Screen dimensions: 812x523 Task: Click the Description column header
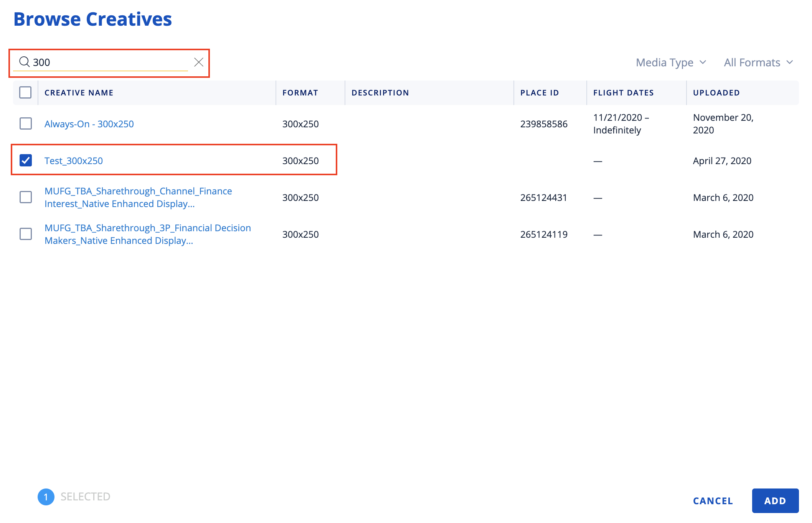[380, 93]
